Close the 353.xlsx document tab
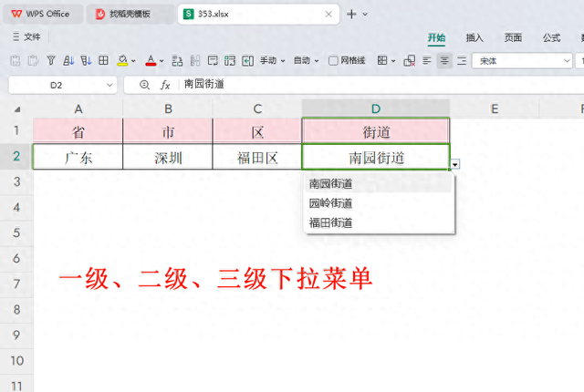Viewport: 584px width, 392px height. click(x=328, y=15)
